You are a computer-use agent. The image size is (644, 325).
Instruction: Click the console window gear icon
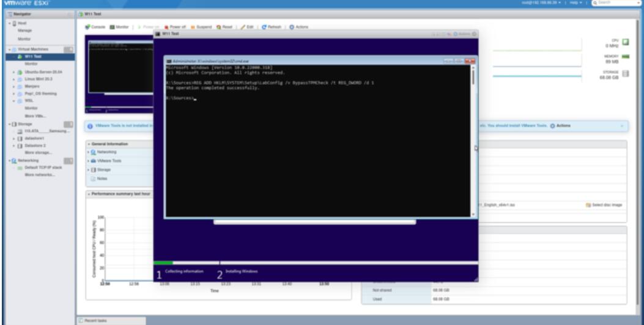tap(475, 34)
